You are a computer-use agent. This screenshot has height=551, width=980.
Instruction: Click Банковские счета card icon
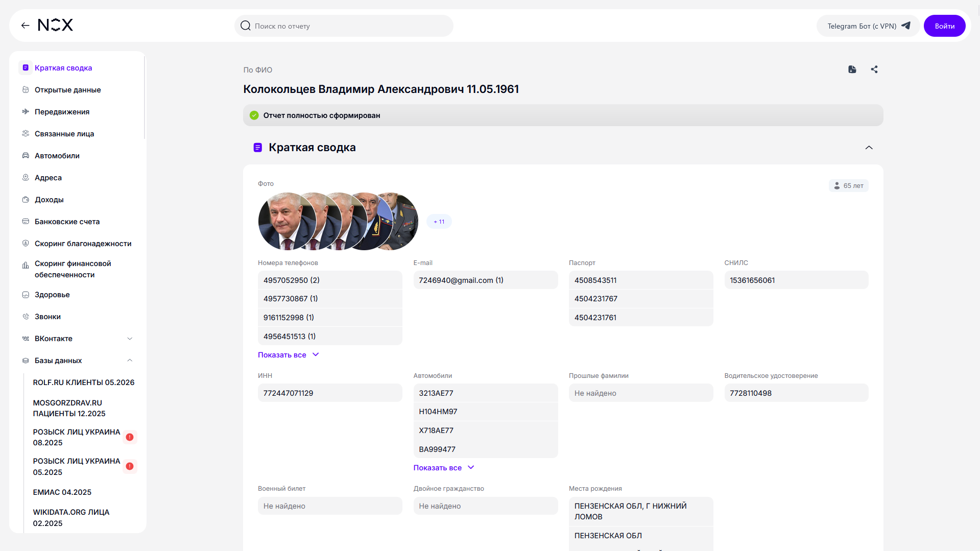(26, 222)
